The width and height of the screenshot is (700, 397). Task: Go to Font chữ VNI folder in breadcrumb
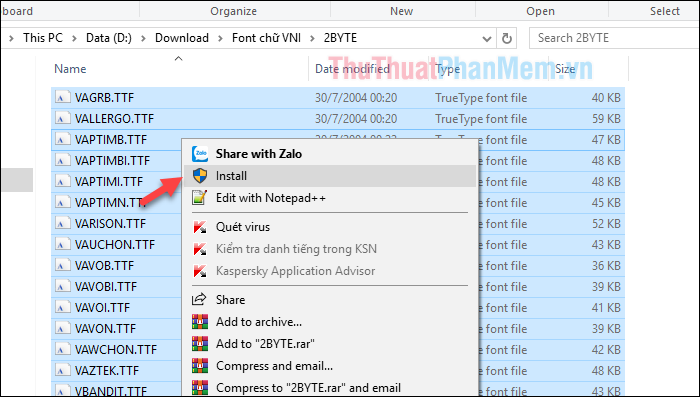[x=267, y=38]
